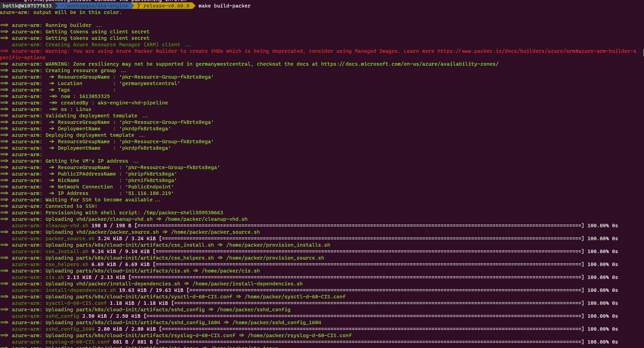
Task: Click 'Creating Azure Resource Manager (ARM) client ...'
Action: pos(118,45)
